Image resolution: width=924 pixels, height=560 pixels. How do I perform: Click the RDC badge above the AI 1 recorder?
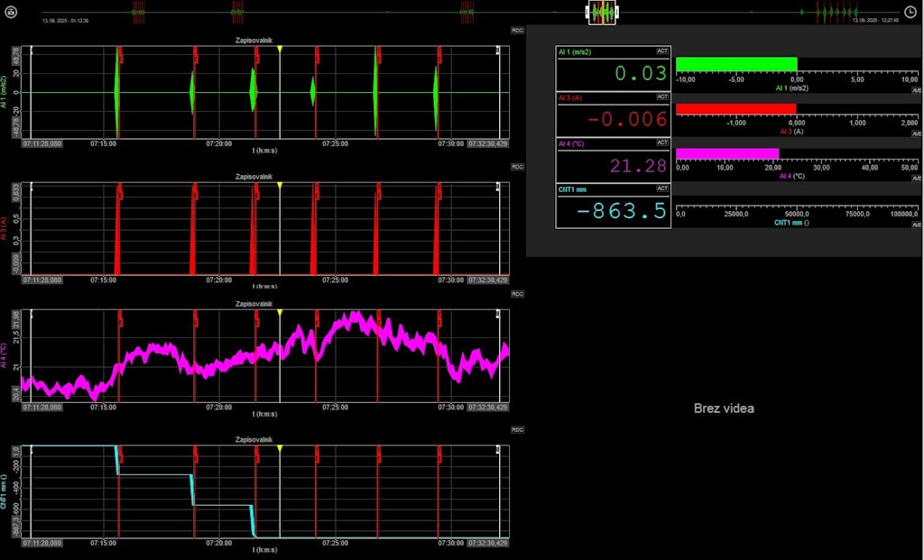tap(517, 30)
